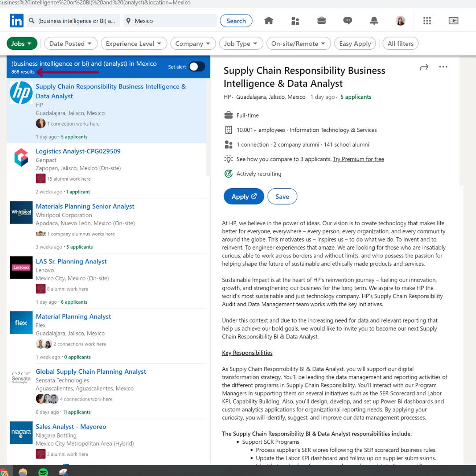This screenshot has height=476, width=476.
Task: Open the Experience Level filter
Action: (134, 43)
